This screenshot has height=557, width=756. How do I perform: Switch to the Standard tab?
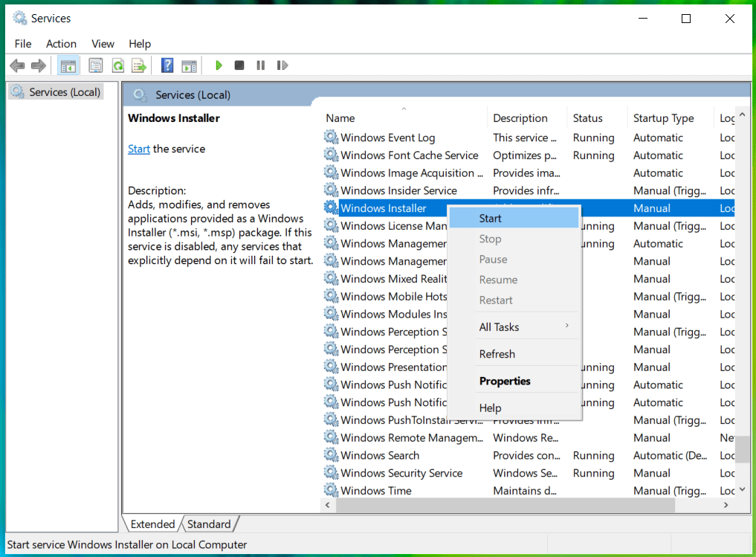pos(209,524)
